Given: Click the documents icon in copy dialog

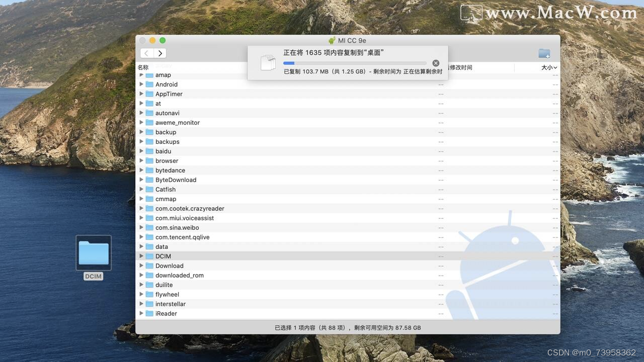Looking at the screenshot, I should click(x=268, y=62).
